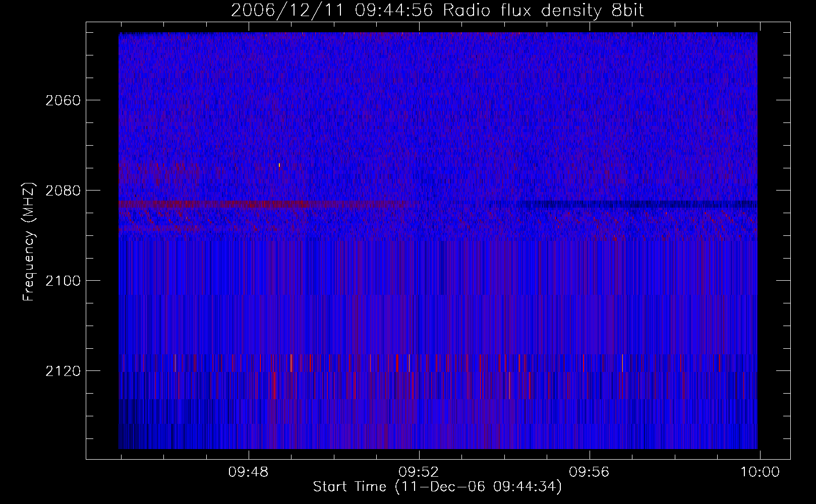Select the 2080 frequency axis label
The width and height of the screenshot is (816, 504).
pos(63,191)
